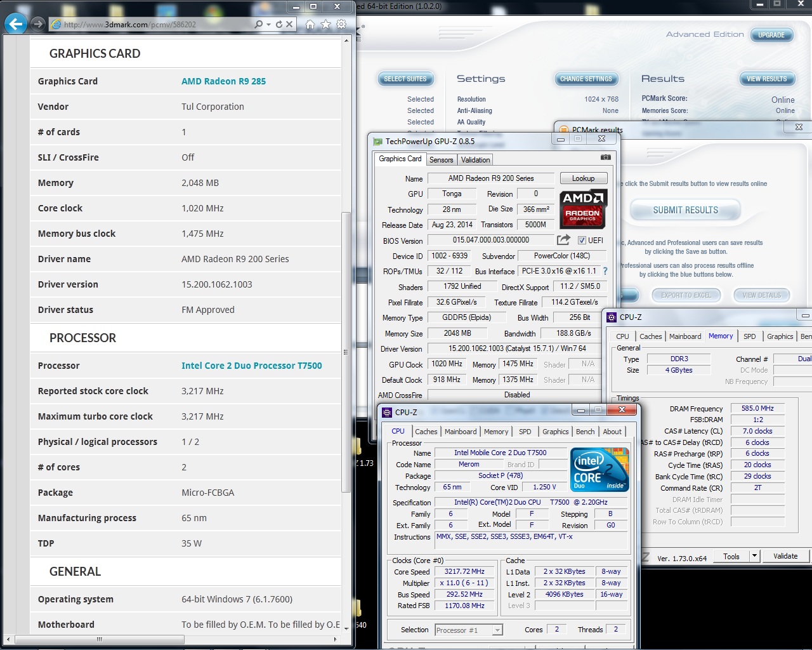This screenshot has height=650, width=812.
Task: Open the AMD Radeon R9 285 link
Action: (223, 81)
